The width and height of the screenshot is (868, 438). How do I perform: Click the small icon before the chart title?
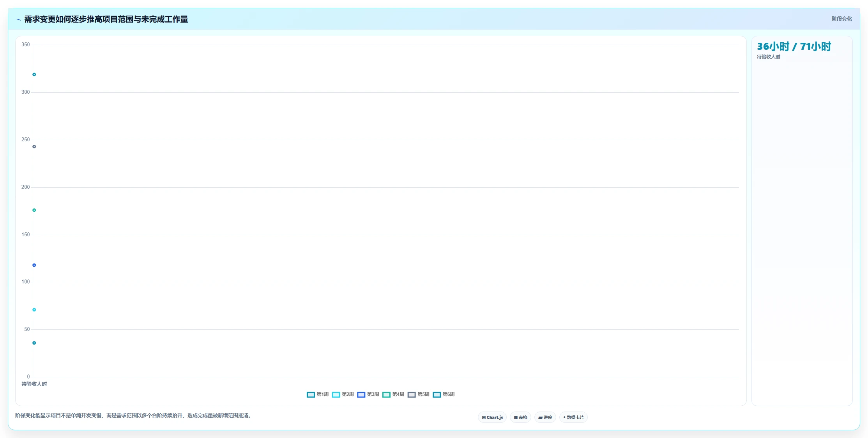[18, 19]
